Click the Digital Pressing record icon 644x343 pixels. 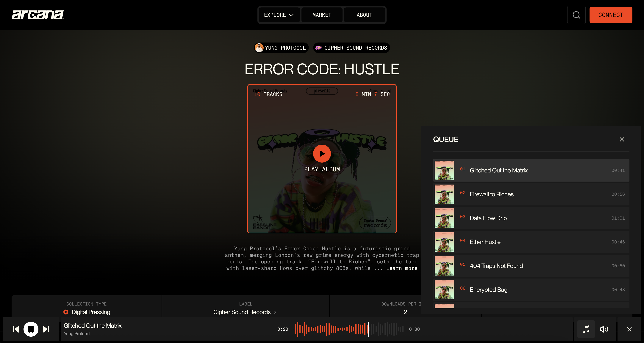(x=66, y=312)
